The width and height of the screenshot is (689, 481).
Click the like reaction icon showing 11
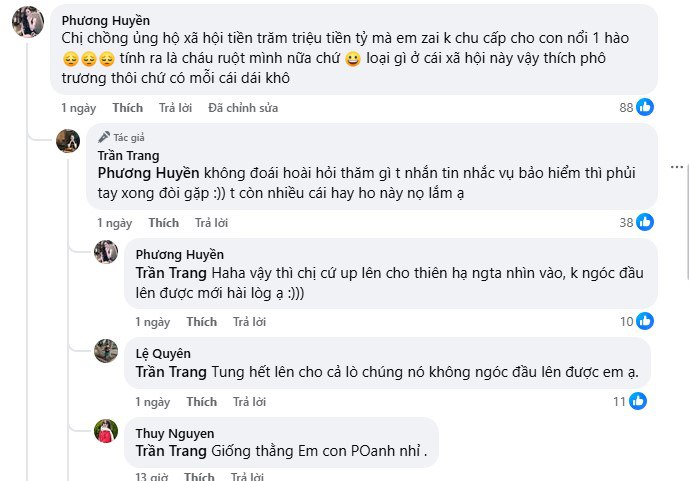[x=637, y=401]
